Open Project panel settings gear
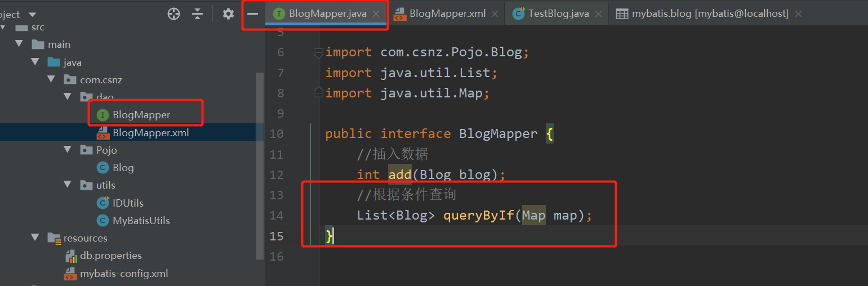The image size is (868, 286). pyautogui.click(x=228, y=14)
